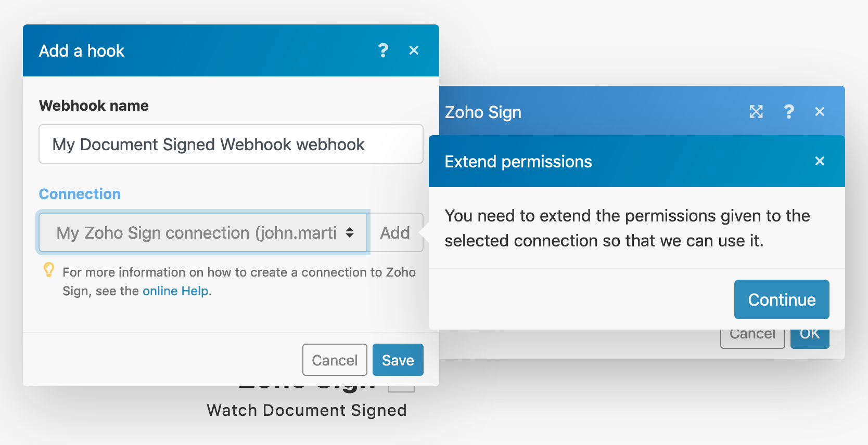Save the new webhook
This screenshot has width=868, height=445.
click(x=398, y=360)
